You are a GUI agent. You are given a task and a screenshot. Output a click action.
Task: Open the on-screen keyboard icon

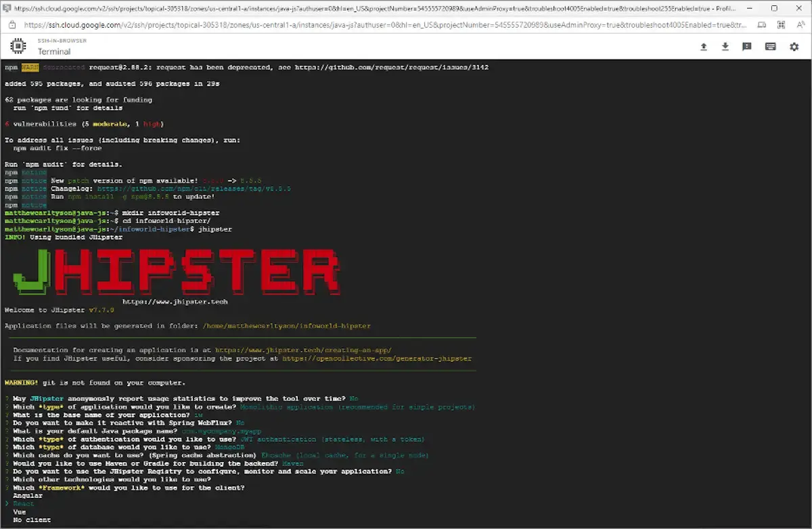771,47
